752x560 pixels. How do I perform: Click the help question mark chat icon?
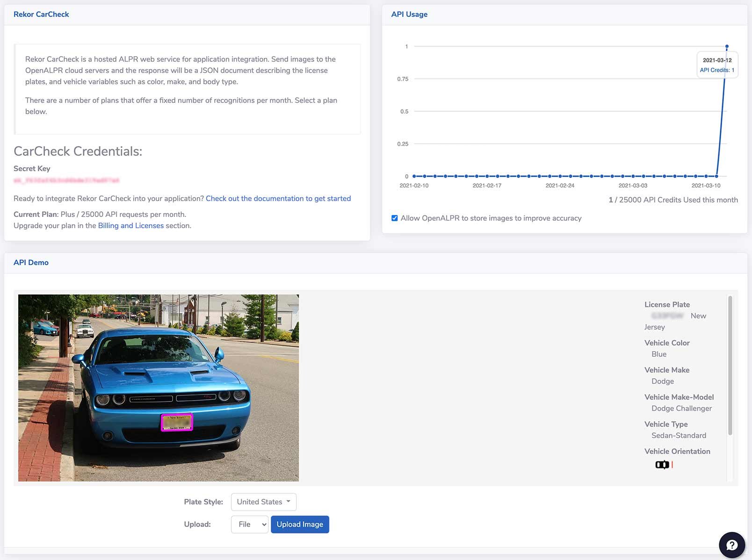(x=731, y=545)
